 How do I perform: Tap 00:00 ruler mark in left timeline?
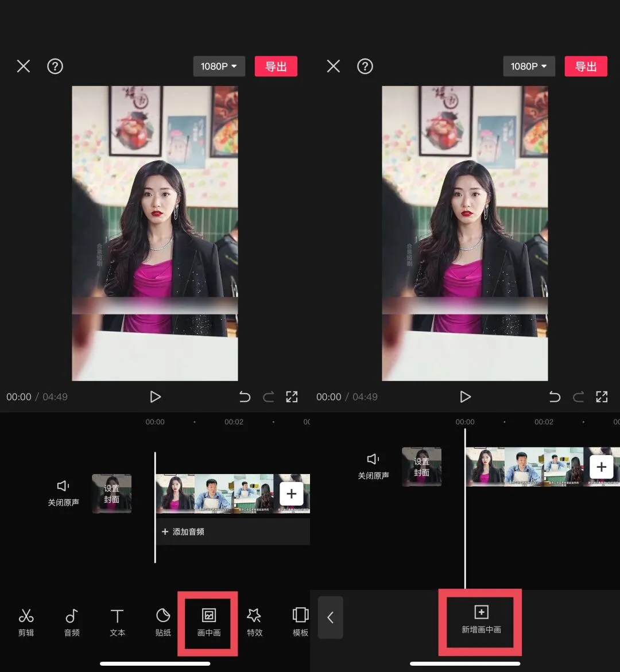155,422
